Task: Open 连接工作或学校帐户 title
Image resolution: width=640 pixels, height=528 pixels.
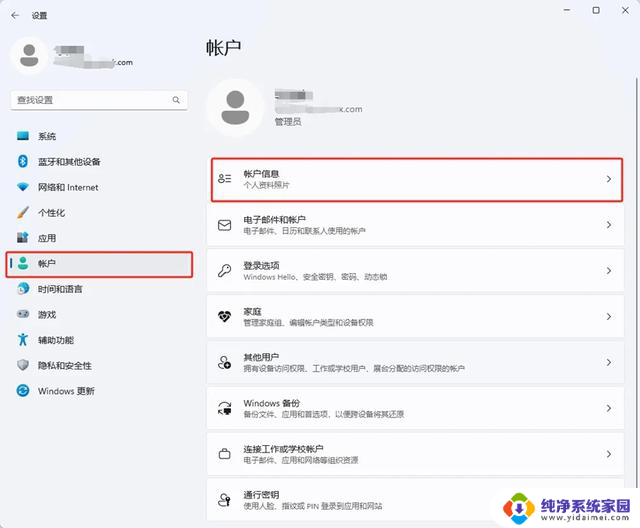Action: coord(283,449)
